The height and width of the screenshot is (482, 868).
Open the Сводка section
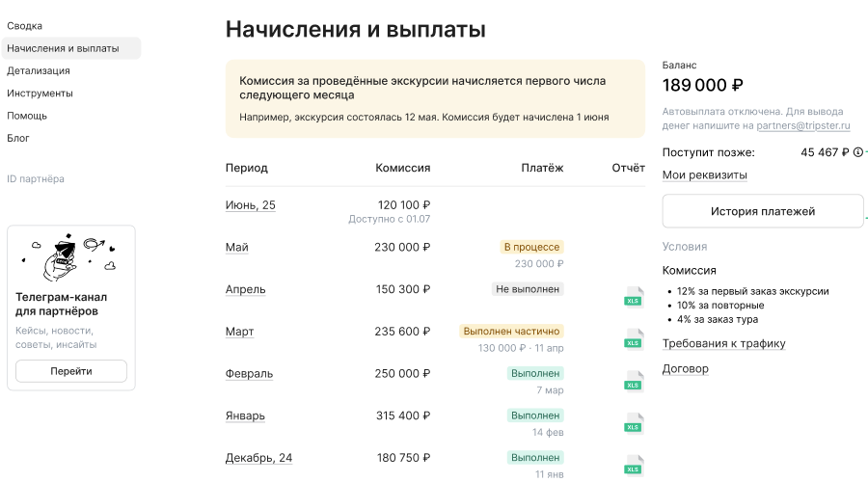pyautogui.click(x=25, y=26)
